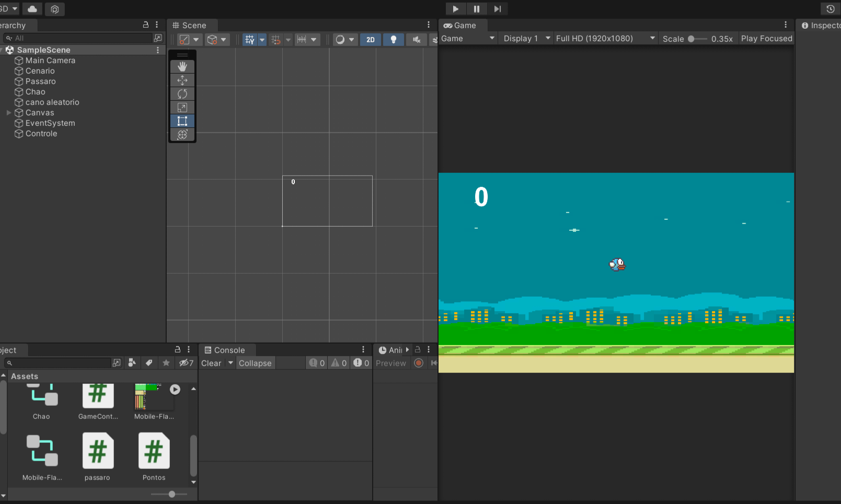Click the Hierarchy search field

tap(78, 38)
